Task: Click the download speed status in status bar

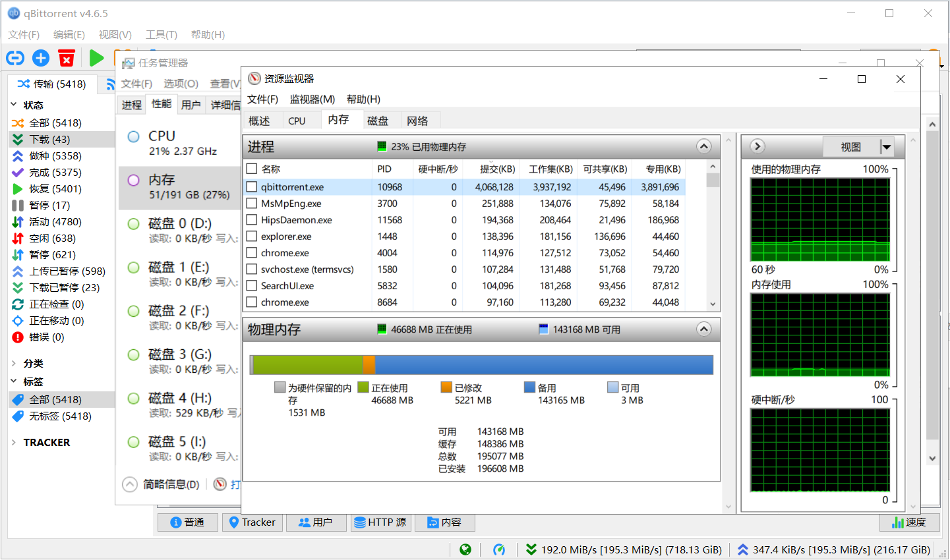Action: [x=624, y=549]
